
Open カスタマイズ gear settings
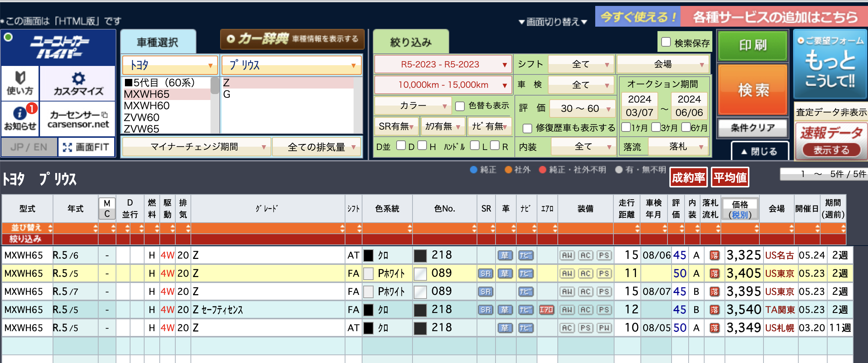[x=78, y=83]
